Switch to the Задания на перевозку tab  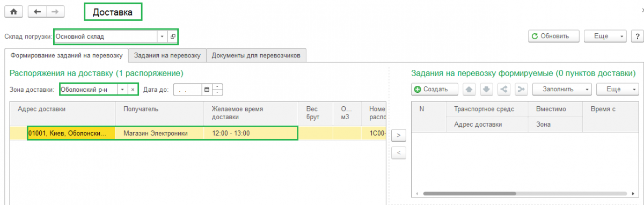pos(167,55)
